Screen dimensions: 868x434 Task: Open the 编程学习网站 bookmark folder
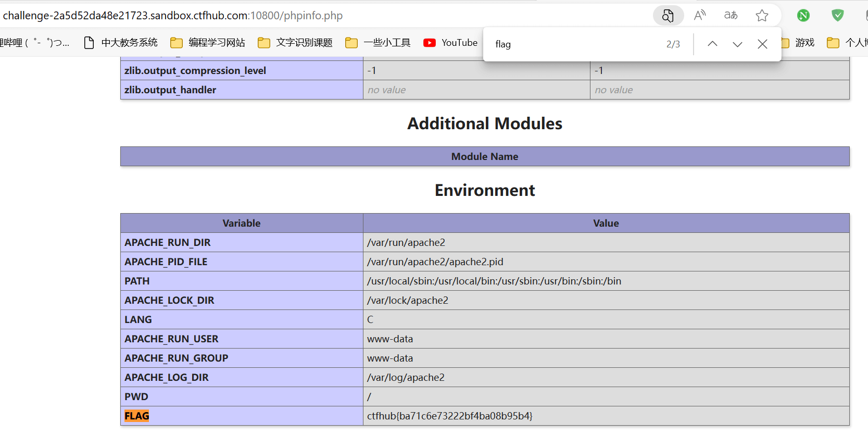point(208,43)
